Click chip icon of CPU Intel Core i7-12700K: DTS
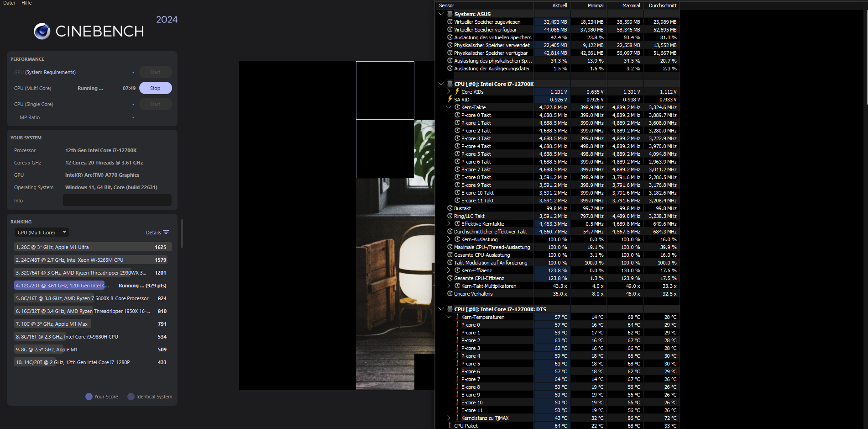Image resolution: width=868 pixels, height=429 pixels. point(450,309)
